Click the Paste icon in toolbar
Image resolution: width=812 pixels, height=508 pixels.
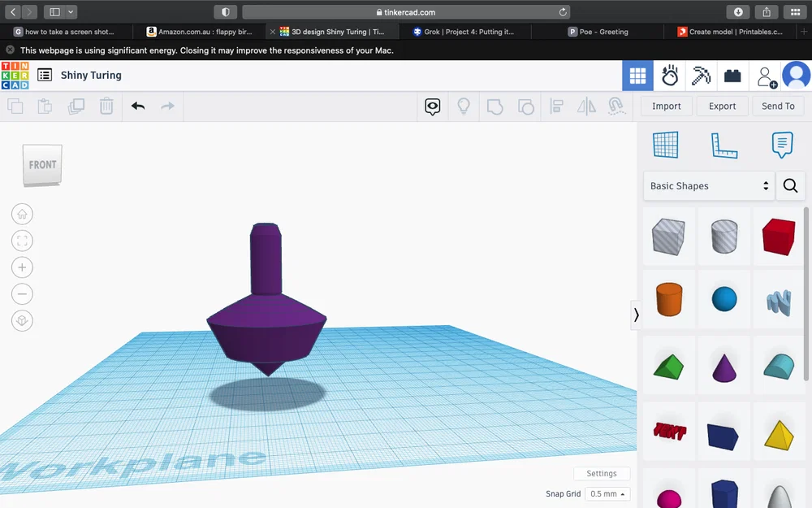coord(45,106)
